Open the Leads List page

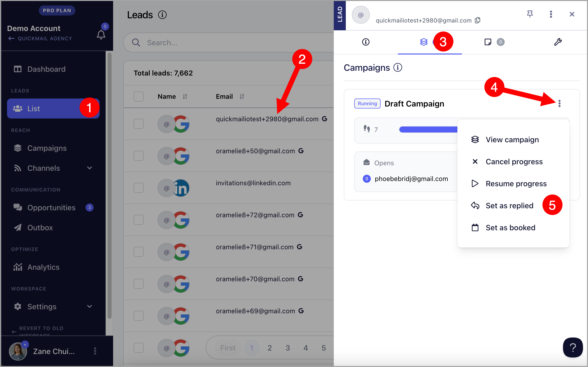(53, 108)
